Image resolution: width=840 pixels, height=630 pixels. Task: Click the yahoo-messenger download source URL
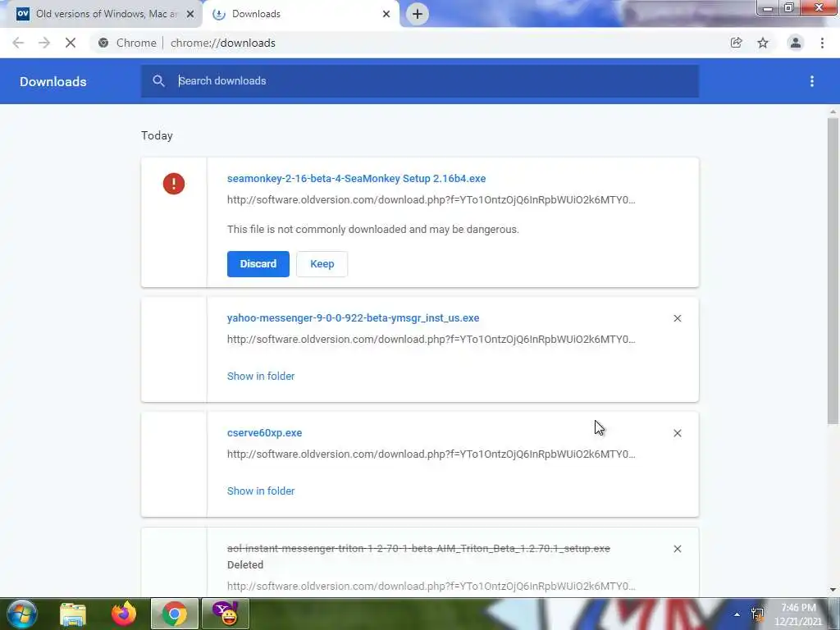(431, 339)
